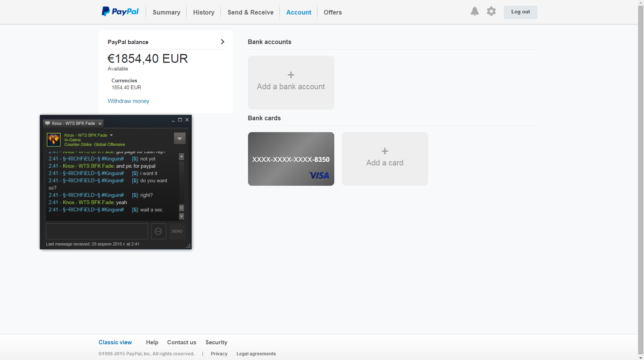Click the ©1999-2015 PayPal copyright text
Viewport: 644px width, 360px height.
(146, 354)
